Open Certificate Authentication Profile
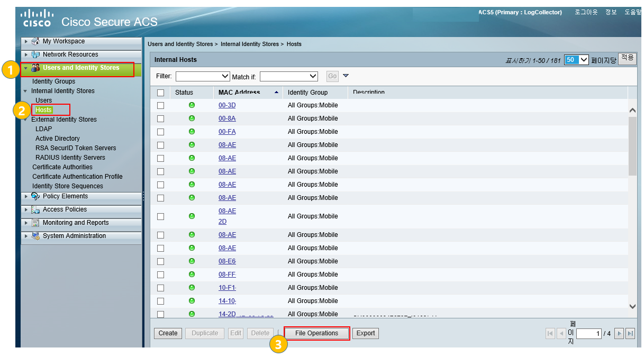Viewport: 644px width, 357px height. pos(77,177)
